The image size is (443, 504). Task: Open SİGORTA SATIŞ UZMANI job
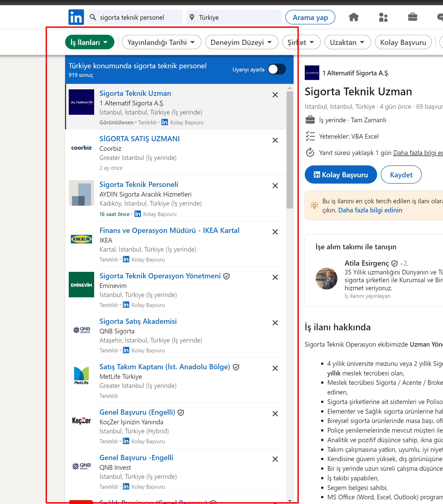[x=140, y=139]
